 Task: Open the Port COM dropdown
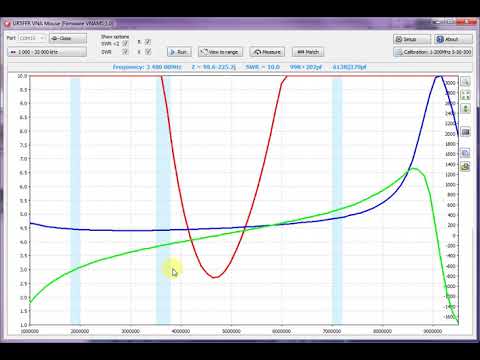pos(32,38)
